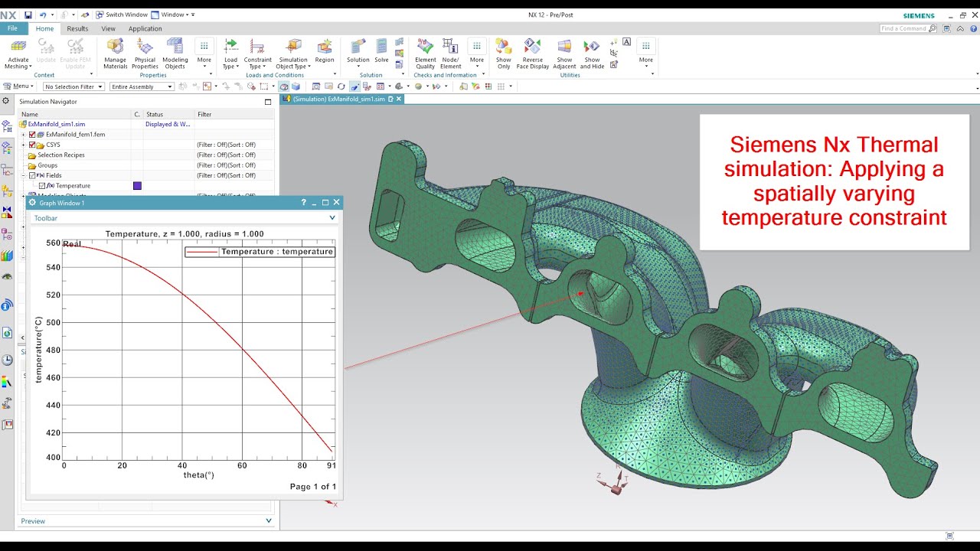Open Simulation Object Type dropdown

[x=292, y=54]
